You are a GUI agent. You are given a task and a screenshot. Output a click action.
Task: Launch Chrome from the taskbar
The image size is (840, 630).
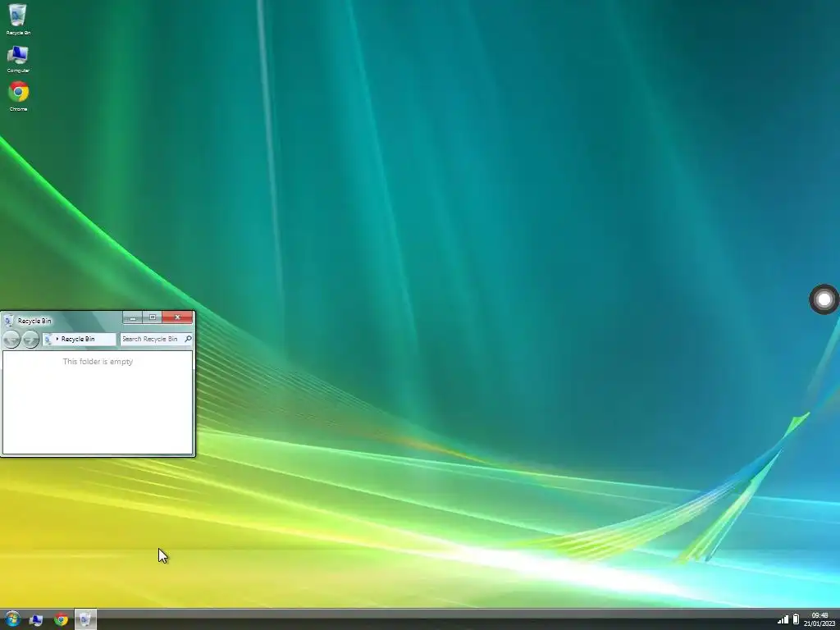point(61,619)
